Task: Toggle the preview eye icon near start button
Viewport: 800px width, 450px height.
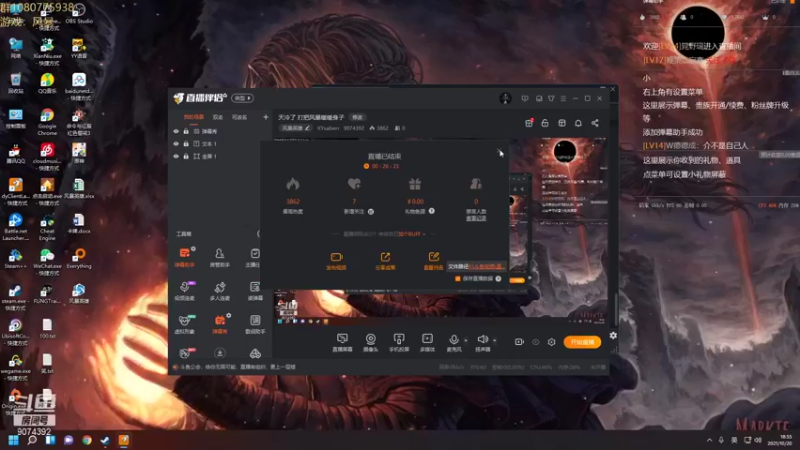Action: (x=536, y=342)
